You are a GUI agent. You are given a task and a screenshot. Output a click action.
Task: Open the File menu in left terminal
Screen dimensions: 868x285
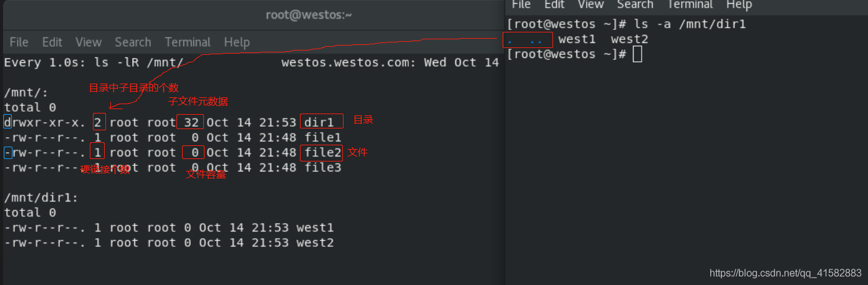19,42
